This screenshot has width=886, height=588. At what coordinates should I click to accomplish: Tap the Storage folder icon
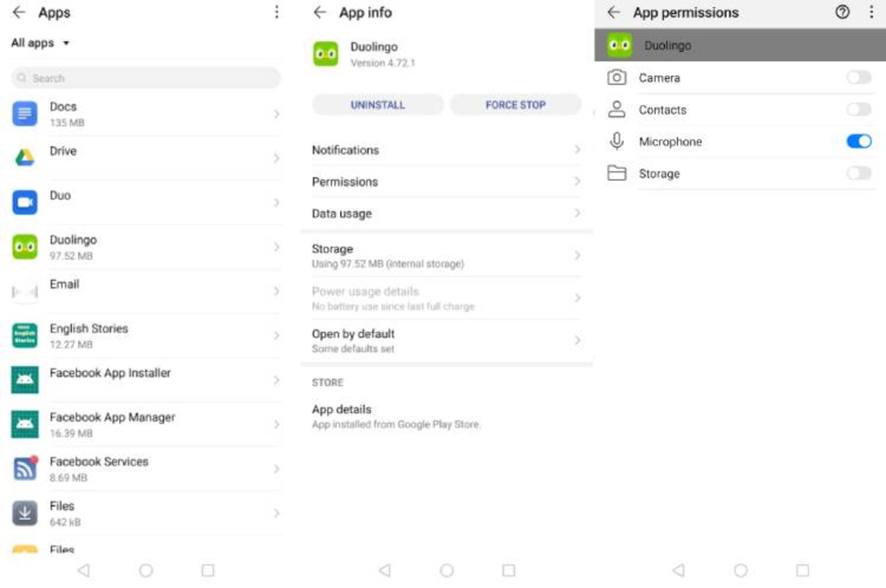tap(617, 173)
